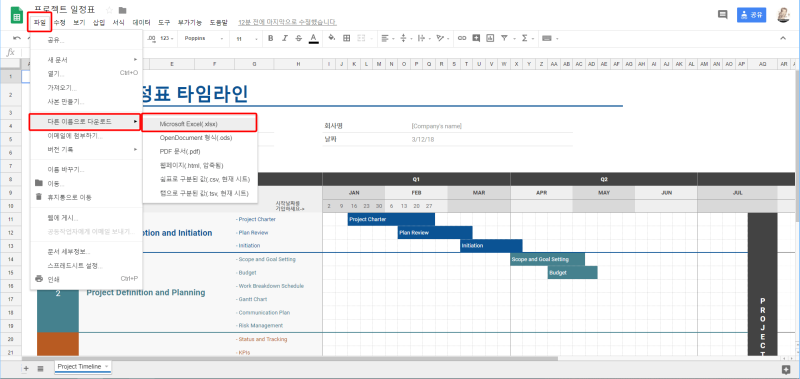Open the text wrapping options
Image resolution: width=800 pixels, height=379 pixels.
pyautogui.click(x=423, y=38)
